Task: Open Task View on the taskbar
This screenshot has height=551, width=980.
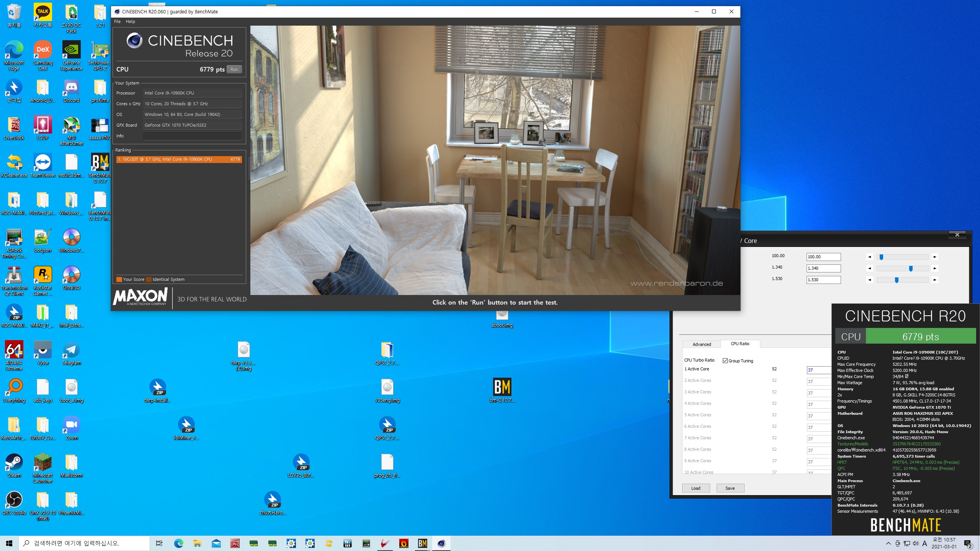Action: (159, 543)
